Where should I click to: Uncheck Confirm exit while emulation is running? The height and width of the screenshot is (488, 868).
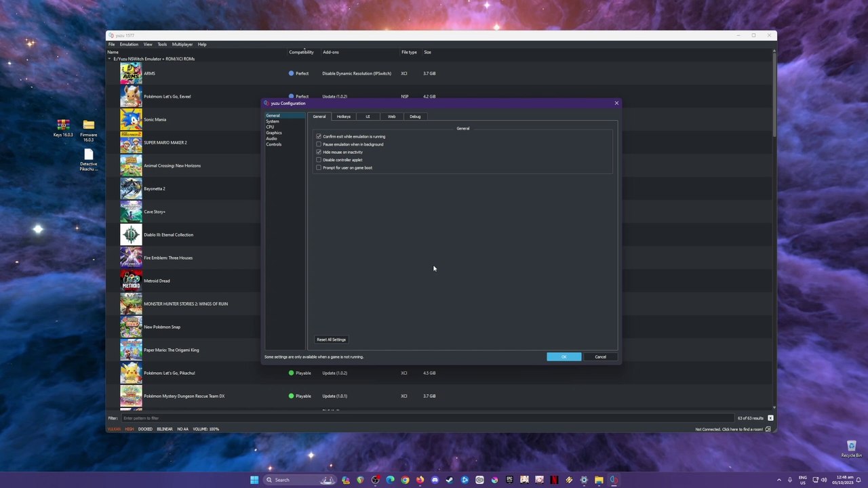tap(319, 136)
